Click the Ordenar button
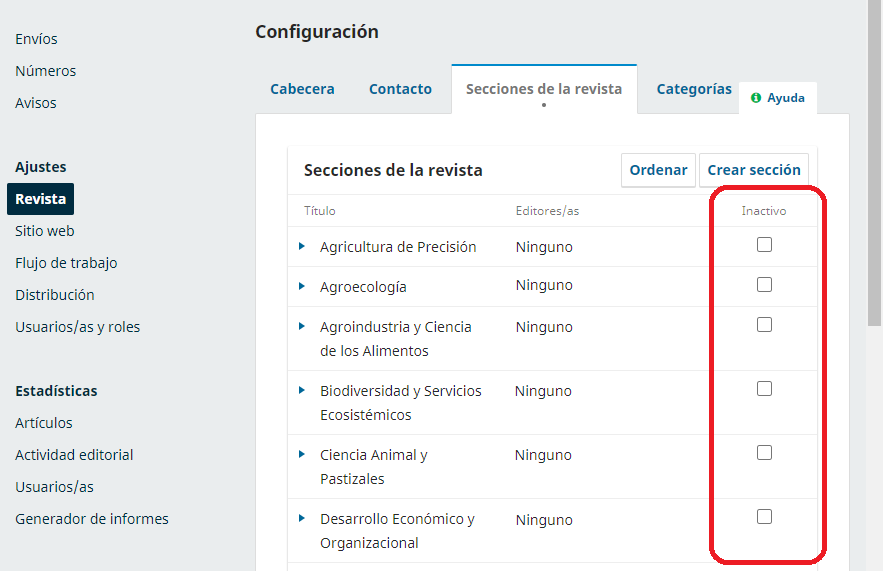Viewport: 883px width, 571px height. click(658, 170)
